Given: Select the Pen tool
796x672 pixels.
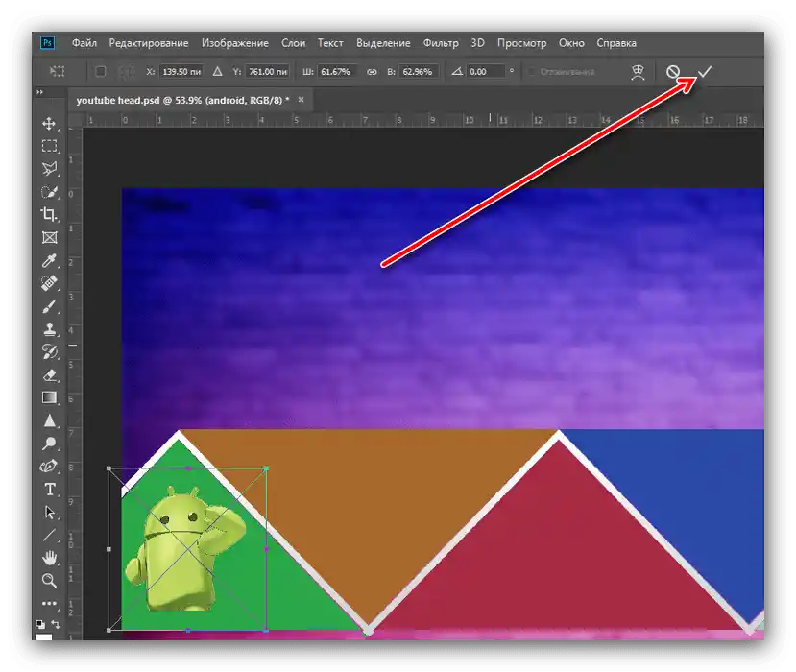Looking at the screenshot, I should point(49,467).
